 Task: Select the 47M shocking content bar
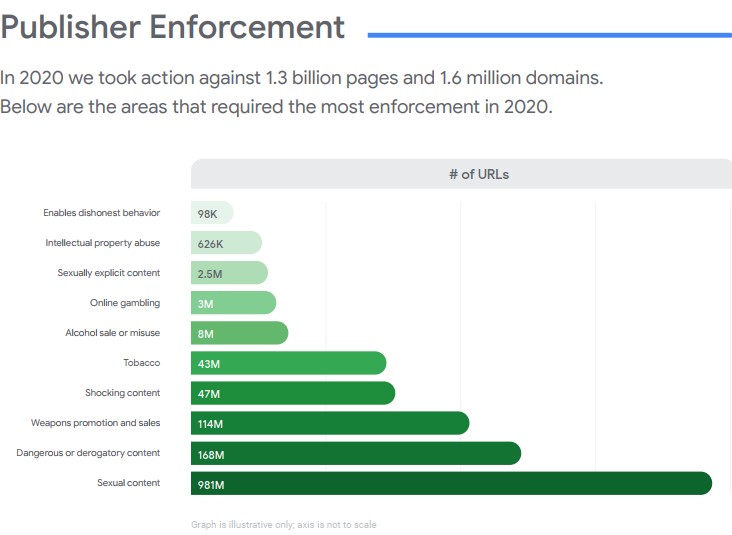pyautogui.click(x=292, y=393)
